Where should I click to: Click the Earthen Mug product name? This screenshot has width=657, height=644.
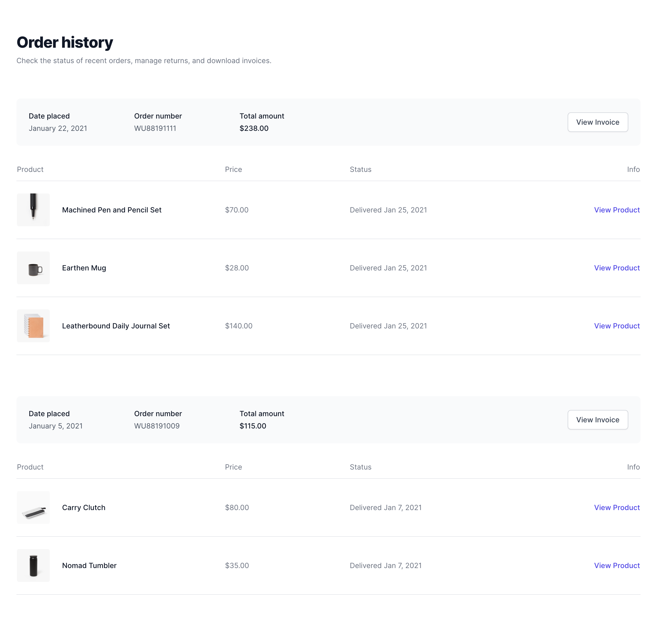tap(84, 268)
